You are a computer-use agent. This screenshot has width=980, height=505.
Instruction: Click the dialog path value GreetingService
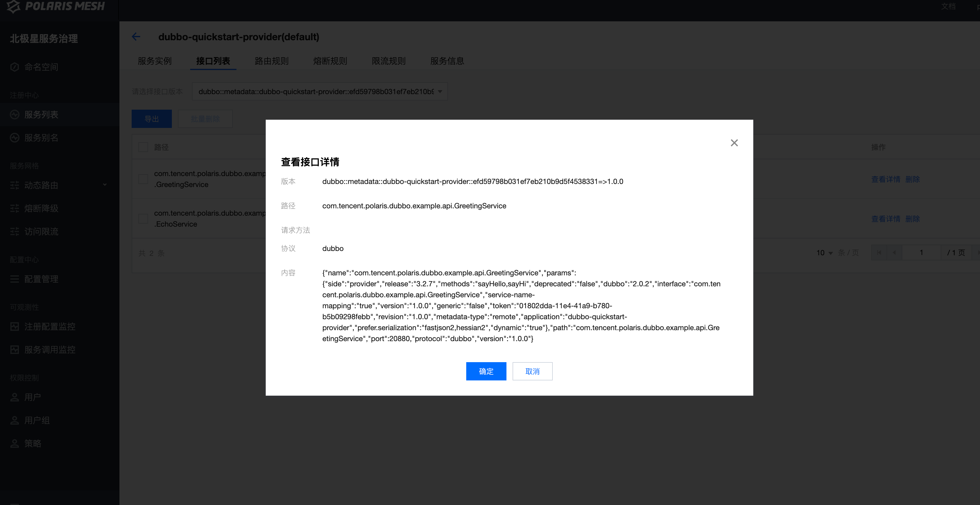click(414, 206)
